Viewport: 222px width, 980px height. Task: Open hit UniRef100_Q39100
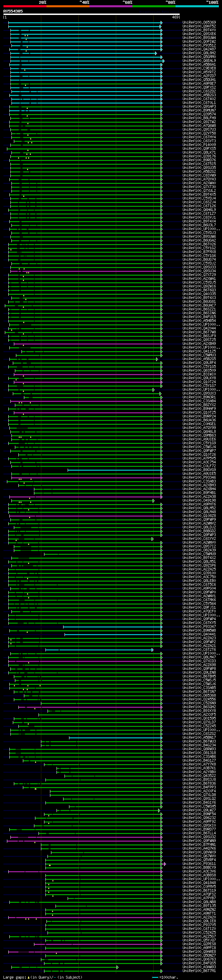pyautogui.click(x=199, y=573)
